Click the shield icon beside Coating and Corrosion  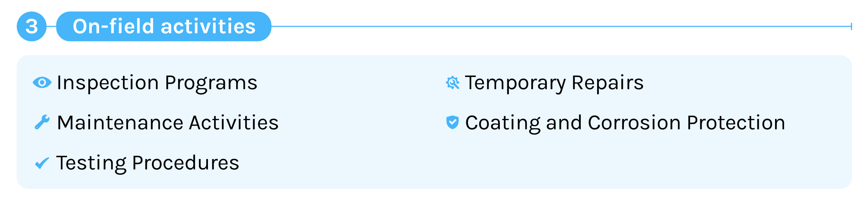[452, 123]
